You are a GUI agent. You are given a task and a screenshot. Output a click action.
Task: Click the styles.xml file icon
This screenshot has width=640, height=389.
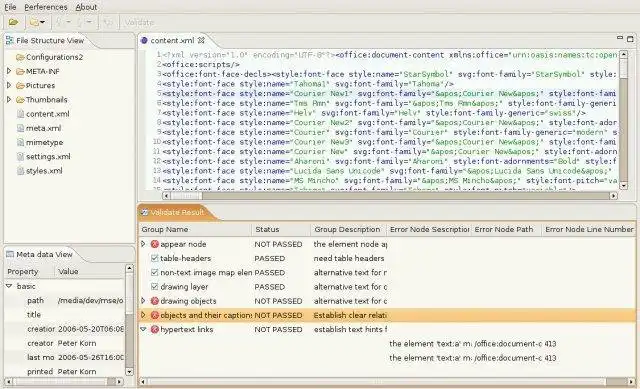tap(20, 171)
